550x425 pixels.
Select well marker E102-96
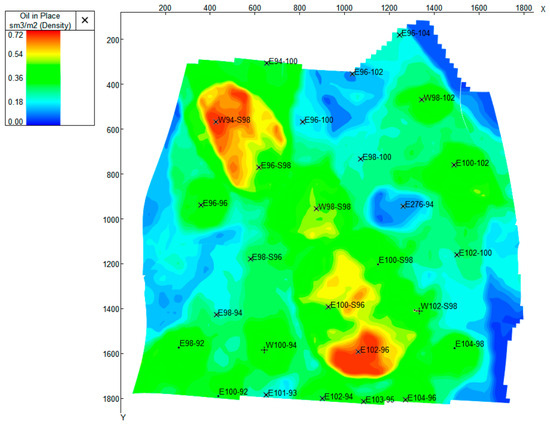coord(358,351)
